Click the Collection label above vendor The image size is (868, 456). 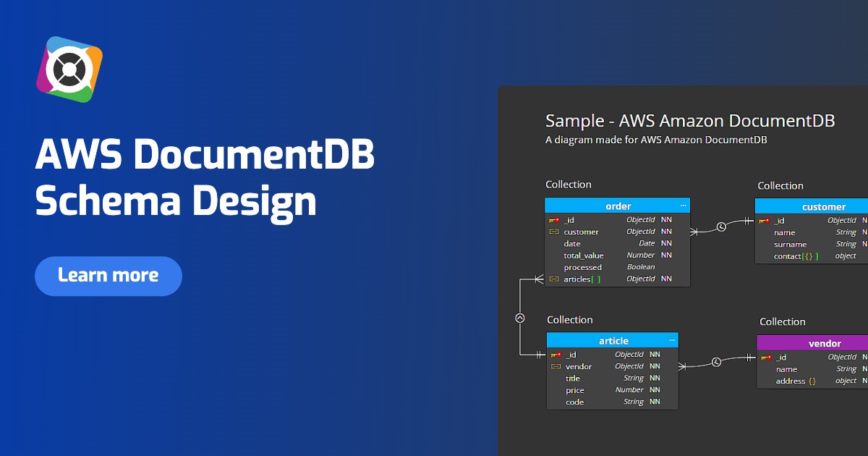tap(783, 321)
